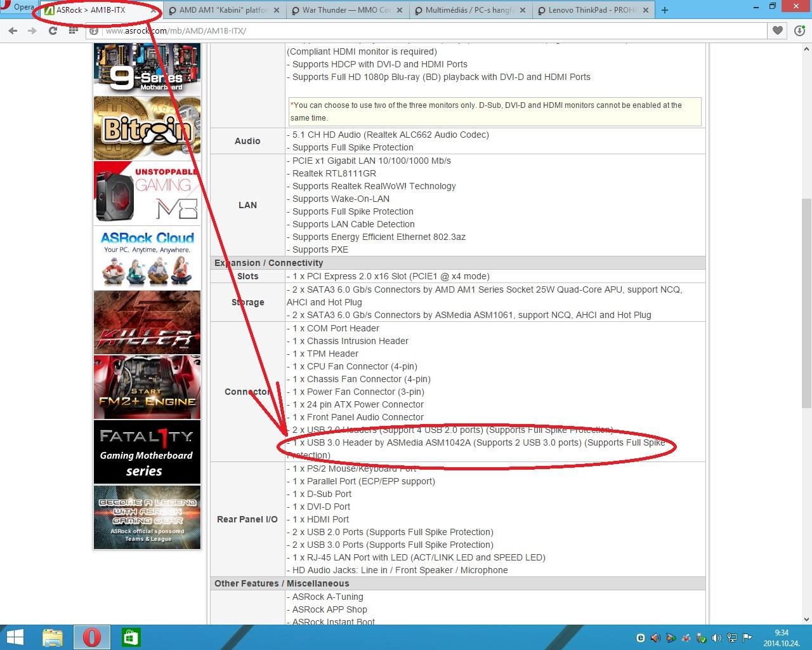Open the Unstoppable Gaming M8 banner

click(147, 193)
